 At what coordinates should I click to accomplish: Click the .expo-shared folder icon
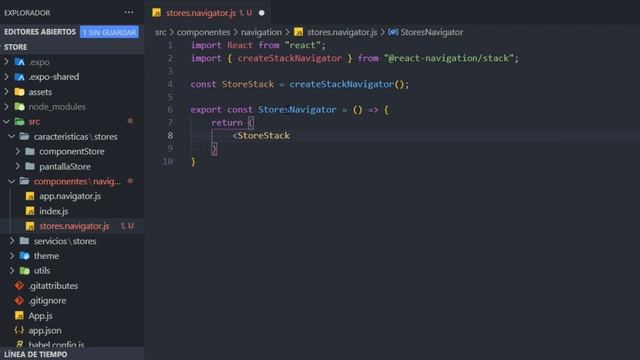(x=19, y=76)
